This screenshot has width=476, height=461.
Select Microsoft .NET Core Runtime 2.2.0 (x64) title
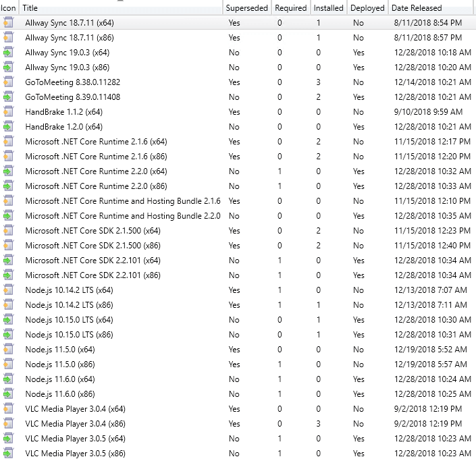(97, 171)
